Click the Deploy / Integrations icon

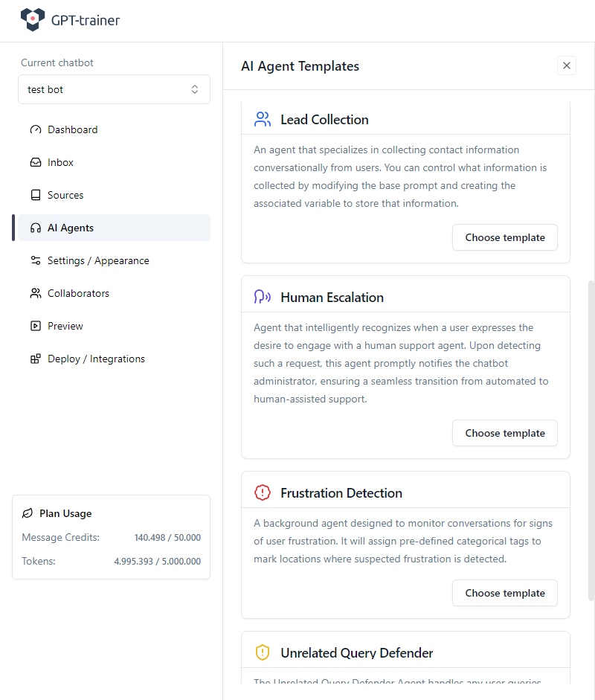click(36, 359)
